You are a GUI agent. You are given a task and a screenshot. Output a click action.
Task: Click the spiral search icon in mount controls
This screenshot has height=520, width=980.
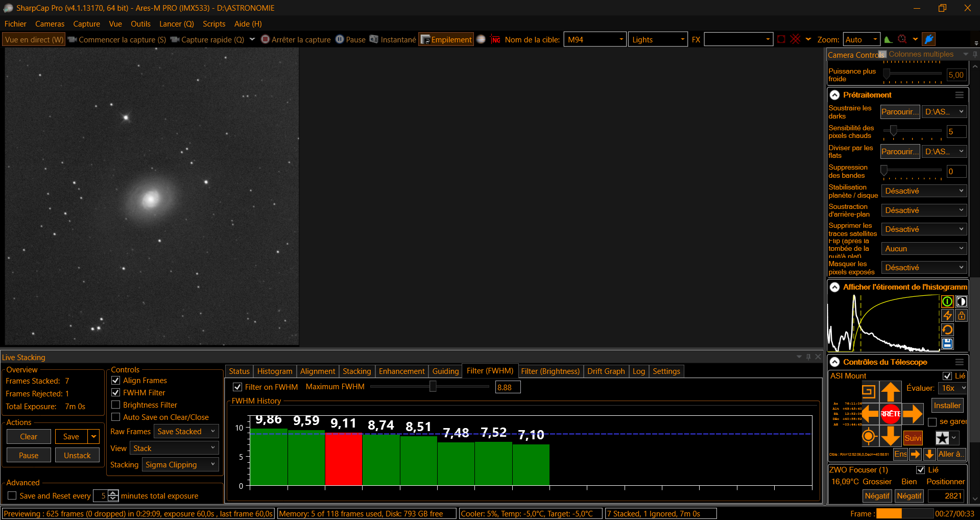click(869, 392)
